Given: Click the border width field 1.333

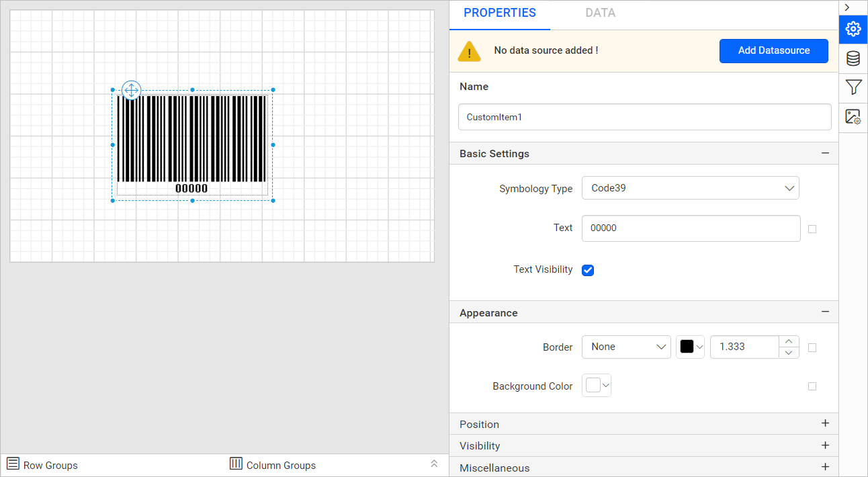Looking at the screenshot, I should [744, 347].
